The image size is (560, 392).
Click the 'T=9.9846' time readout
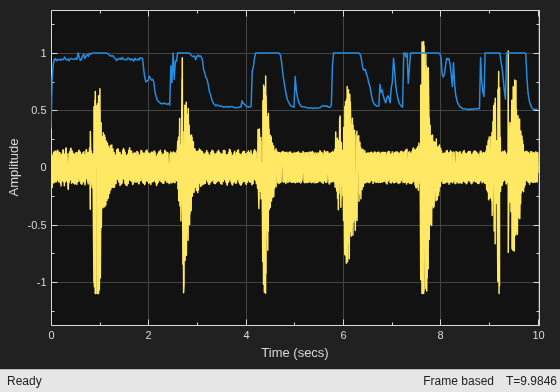531,381
